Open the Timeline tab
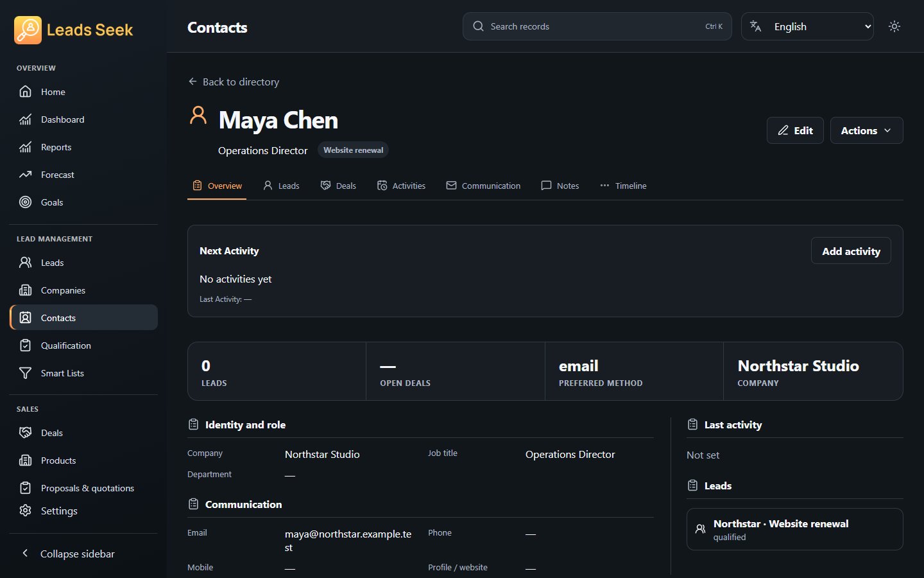This screenshot has width=924, height=578. pos(623,186)
